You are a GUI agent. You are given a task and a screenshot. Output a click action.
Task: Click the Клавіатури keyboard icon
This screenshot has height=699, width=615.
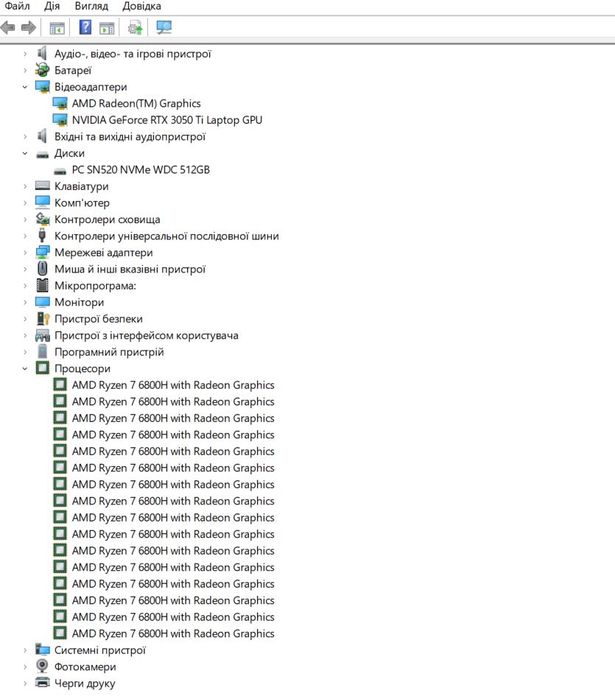tap(42, 185)
